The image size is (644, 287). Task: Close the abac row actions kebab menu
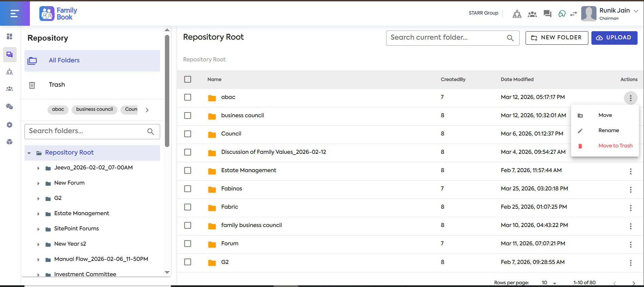631,98
